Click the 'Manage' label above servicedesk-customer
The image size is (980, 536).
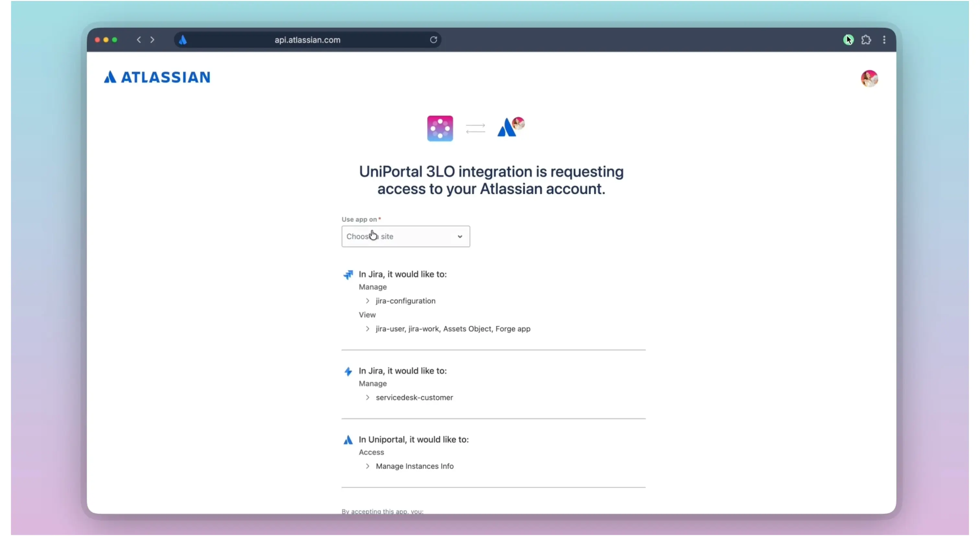click(372, 383)
